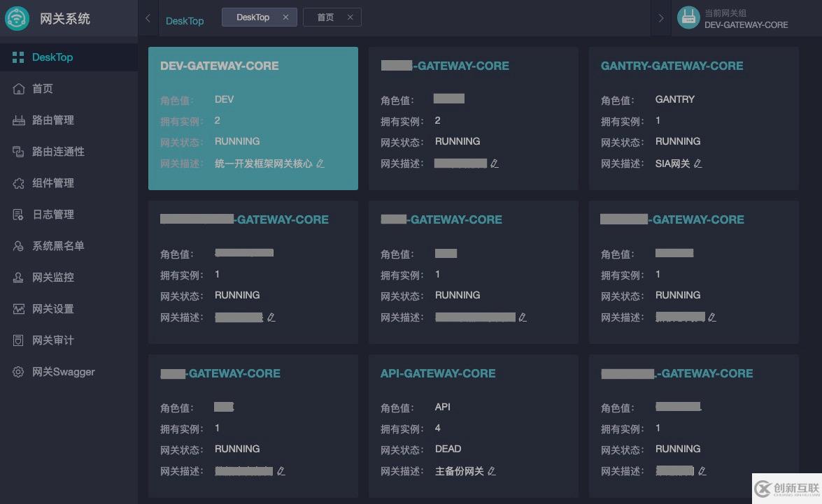
Task: Click the 系统黑名单 user icon
Action: (18, 246)
